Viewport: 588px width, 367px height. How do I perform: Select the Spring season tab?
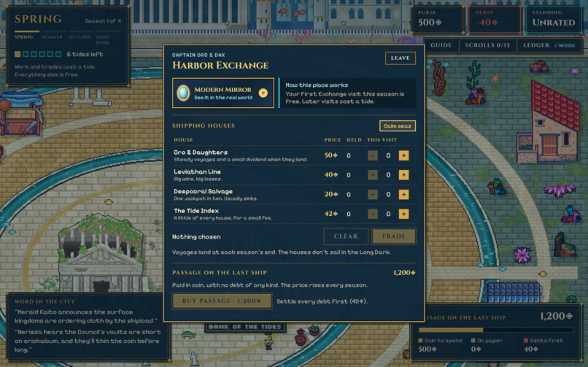tap(23, 37)
